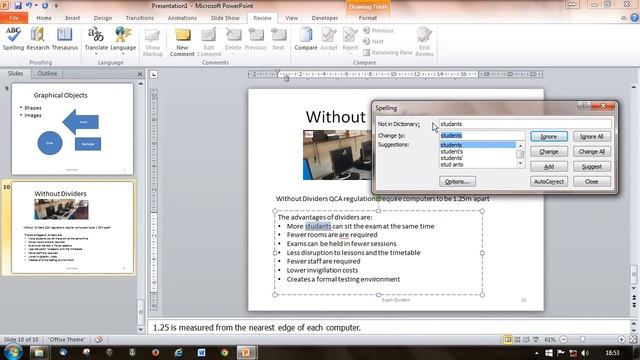
Task: Fit slide to current window icon
Action: point(633,340)
